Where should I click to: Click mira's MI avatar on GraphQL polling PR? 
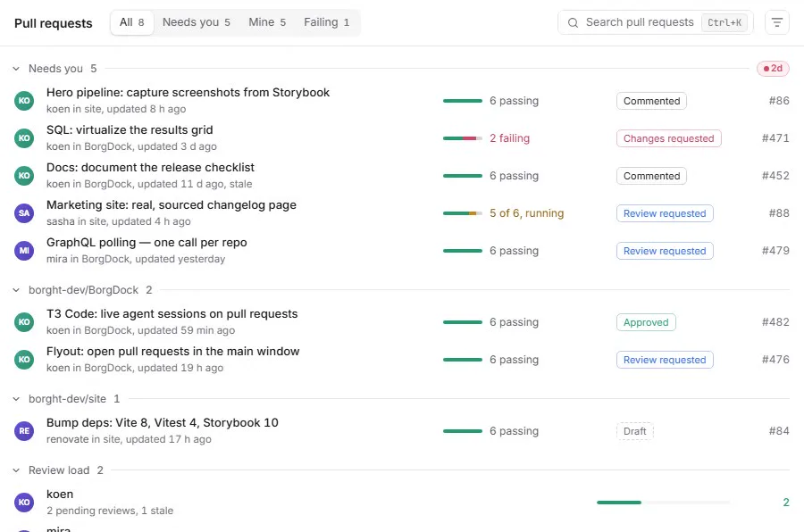tap(24, 251)
